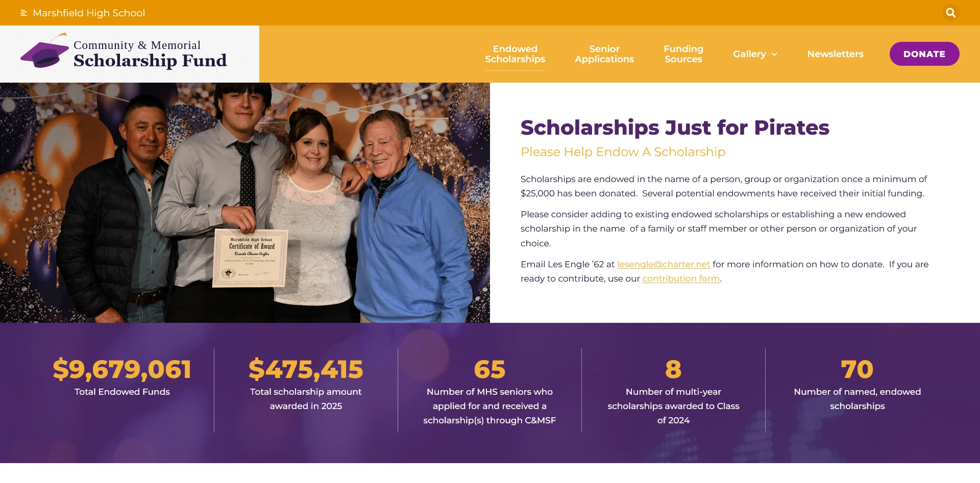Viewport: 980px width, 483px height.
Task: Click the Marshfield High School header text
Action: click(89, 13)
